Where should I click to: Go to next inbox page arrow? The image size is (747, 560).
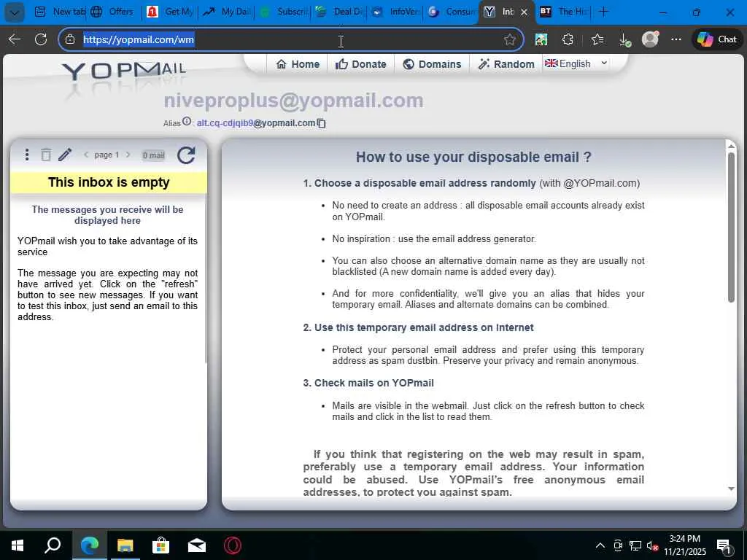click(128, 155)
